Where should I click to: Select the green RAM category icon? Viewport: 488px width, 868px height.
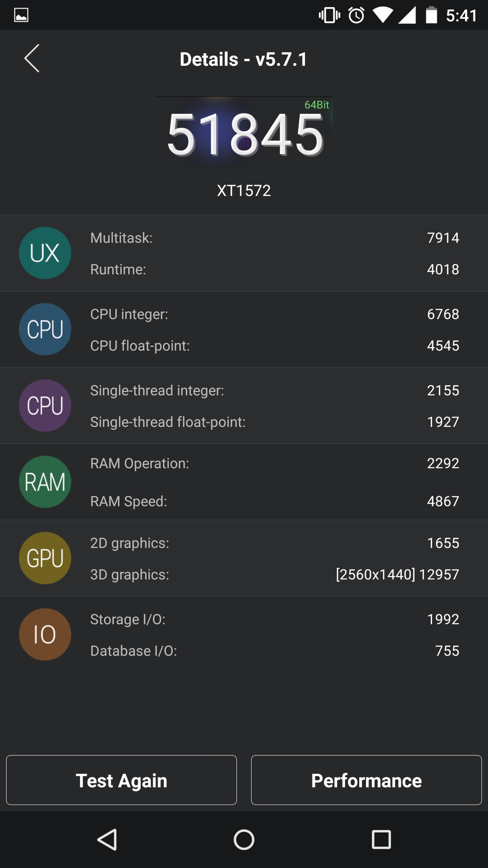(x=45, y=482)
